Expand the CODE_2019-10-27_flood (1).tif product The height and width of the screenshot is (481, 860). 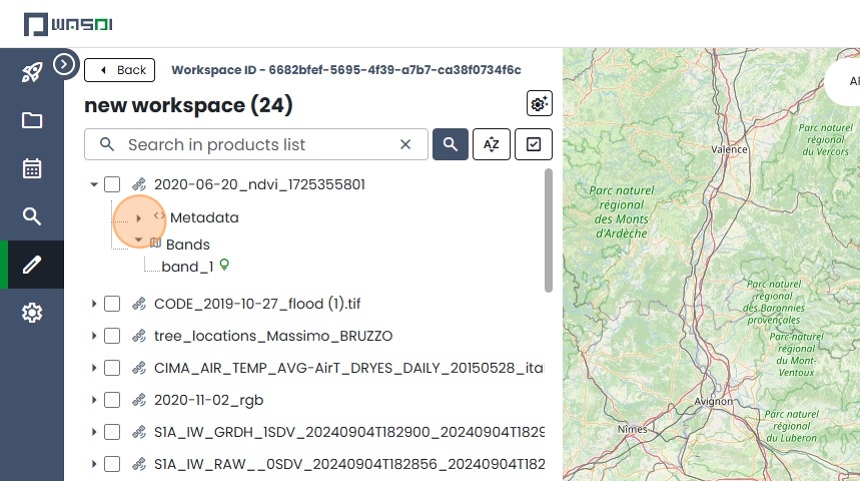click(x=94, y=304)
